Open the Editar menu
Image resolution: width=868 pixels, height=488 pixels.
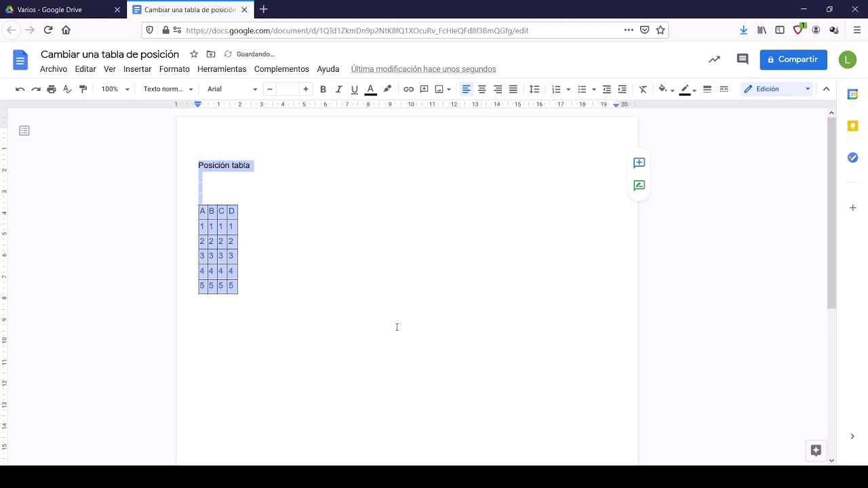point(85,69)
